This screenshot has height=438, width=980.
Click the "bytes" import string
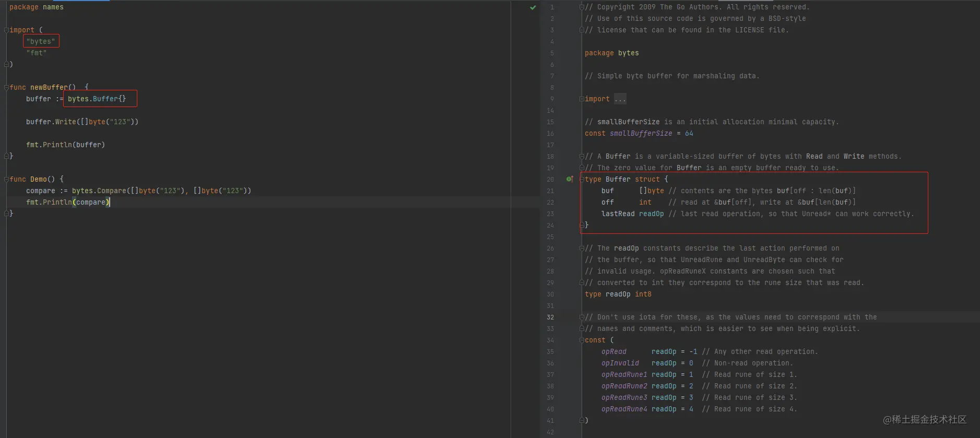coord(41,42)
